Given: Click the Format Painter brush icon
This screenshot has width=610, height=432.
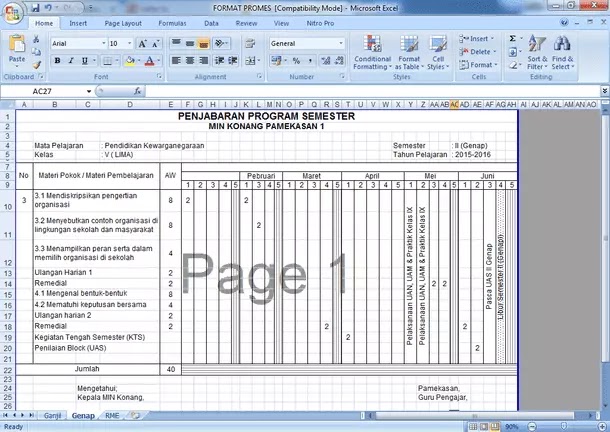Looking at the screenshot, I should (x=37, y=65).
